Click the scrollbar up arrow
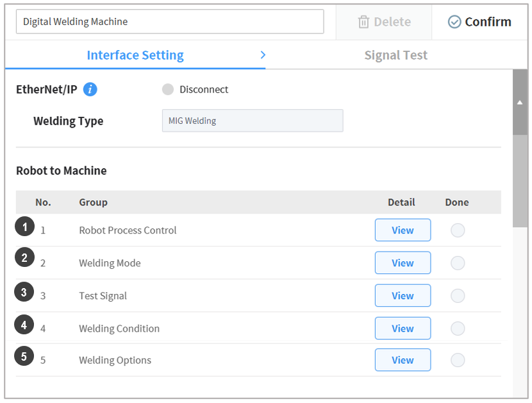532x403 pixels. tap(520, 102)
